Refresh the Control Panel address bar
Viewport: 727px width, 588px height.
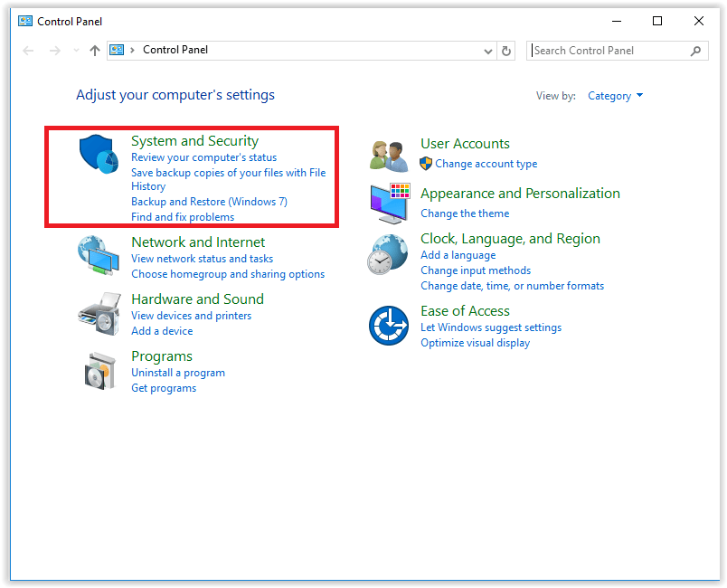point(506,51)
